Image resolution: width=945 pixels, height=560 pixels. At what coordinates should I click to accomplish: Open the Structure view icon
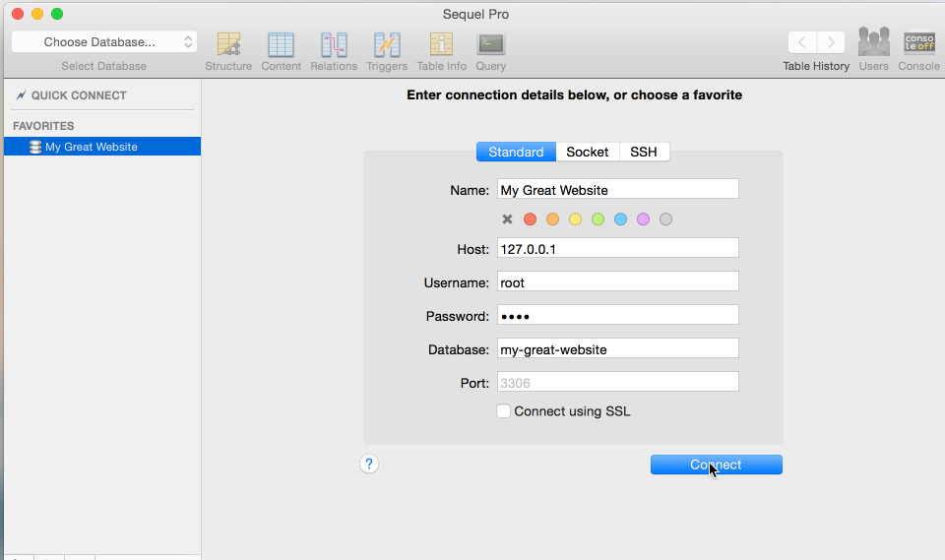click(x=228, y=44)
